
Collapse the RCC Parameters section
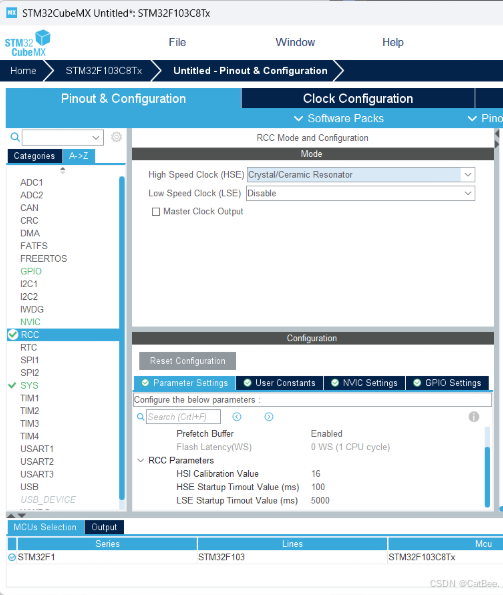141,460
